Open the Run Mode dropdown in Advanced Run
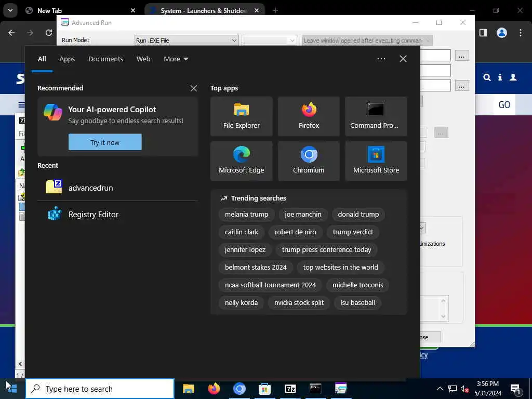 187,41
